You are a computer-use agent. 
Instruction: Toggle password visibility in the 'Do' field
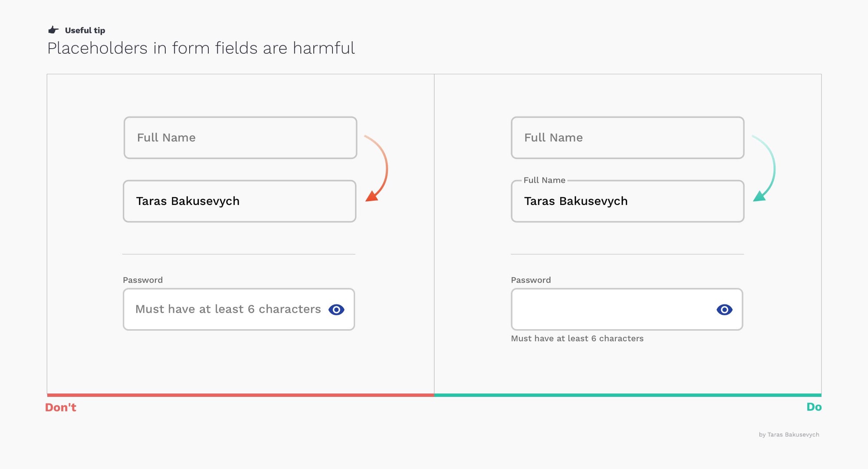click(724, 309)
